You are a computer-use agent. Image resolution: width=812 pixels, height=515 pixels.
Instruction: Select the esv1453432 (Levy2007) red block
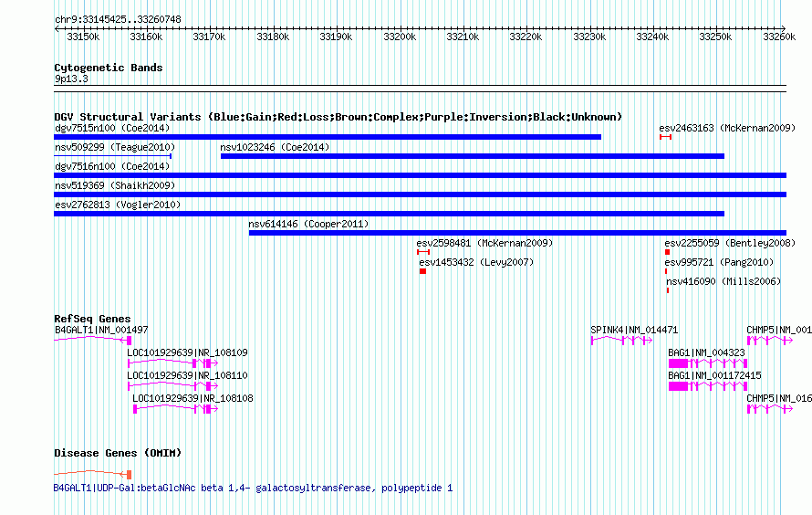click(x=422, y=271)
